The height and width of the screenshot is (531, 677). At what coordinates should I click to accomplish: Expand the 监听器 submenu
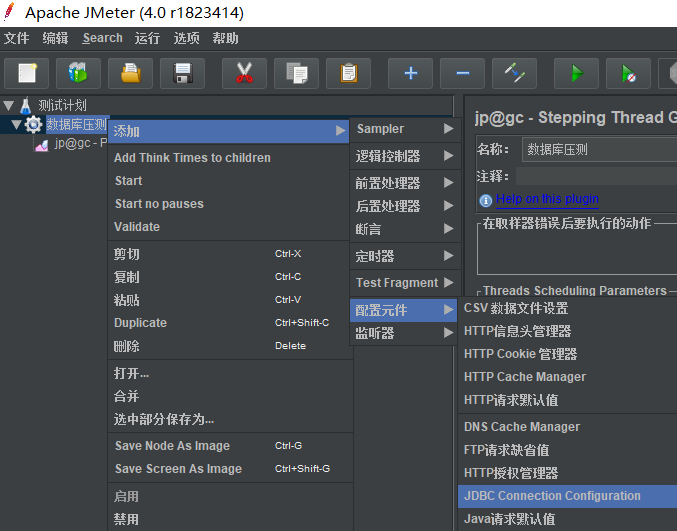(403, 333)
